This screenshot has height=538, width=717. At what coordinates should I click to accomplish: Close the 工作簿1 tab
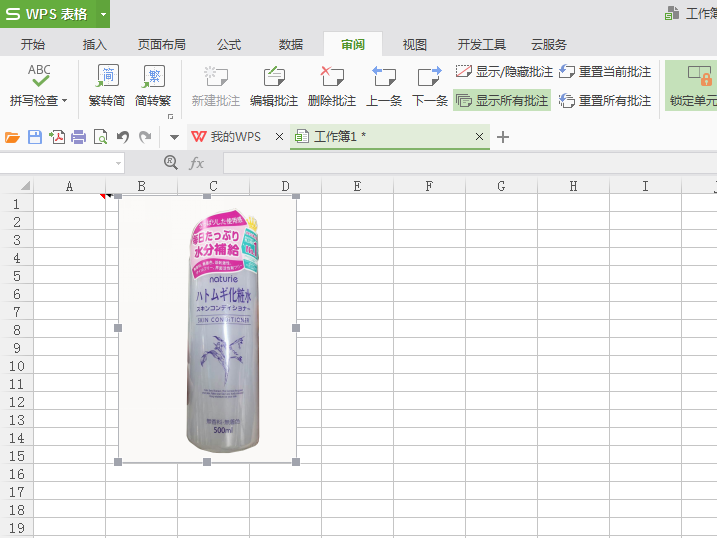(479, 137)
